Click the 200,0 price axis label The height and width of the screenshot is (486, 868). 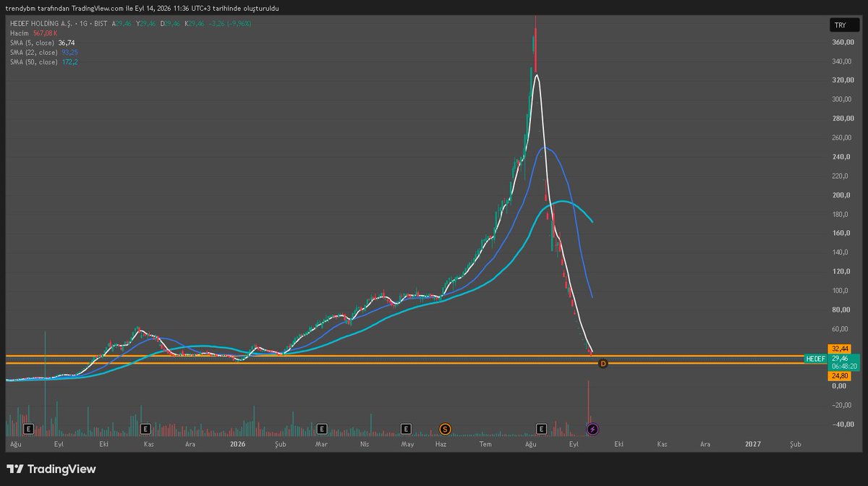pyautogui.click(x=842, y=195)
